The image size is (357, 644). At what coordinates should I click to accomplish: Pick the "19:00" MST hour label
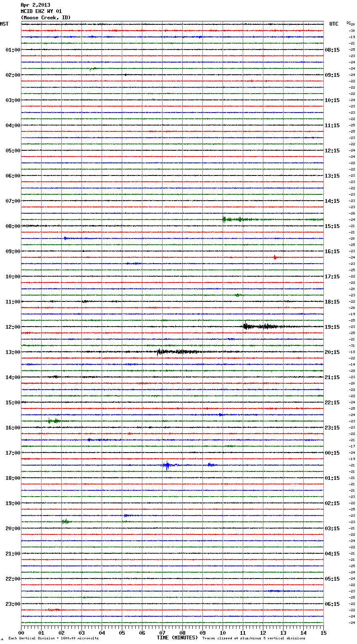(13, 503)
